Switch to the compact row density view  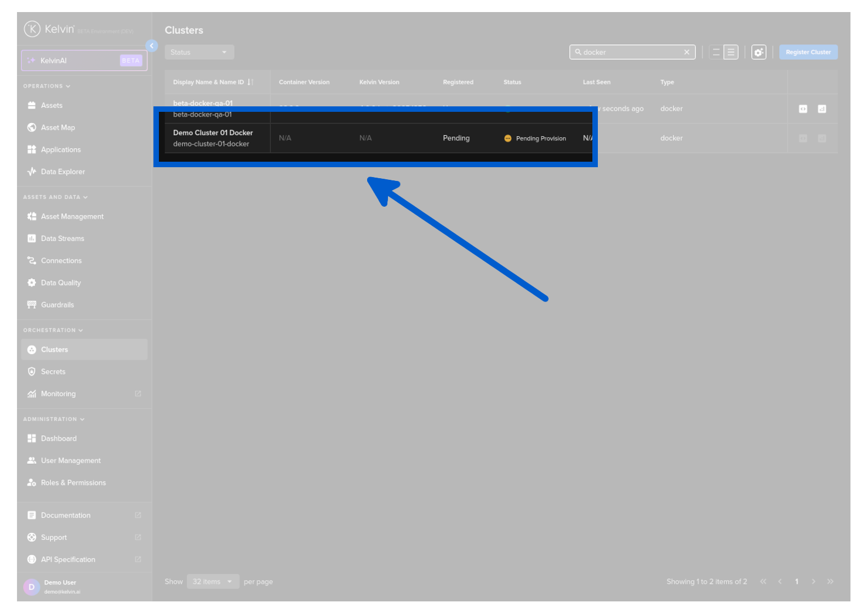(716, 52)
